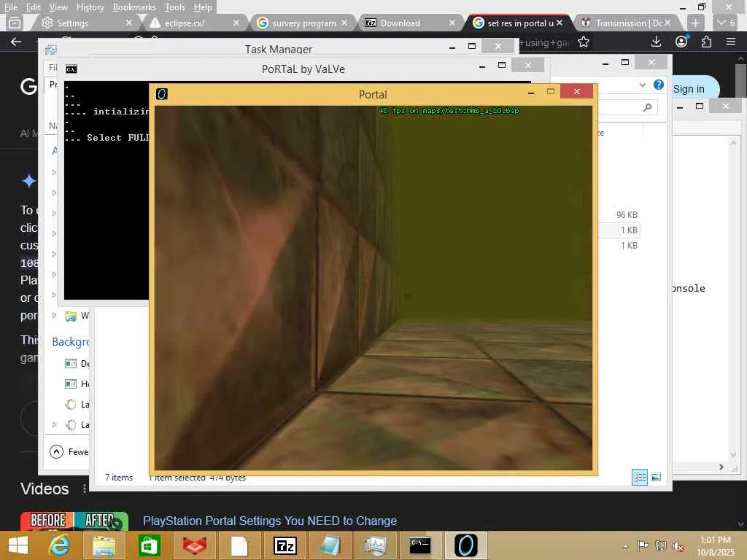
Task: Click the Sign in button
Action: click(689, 89)
